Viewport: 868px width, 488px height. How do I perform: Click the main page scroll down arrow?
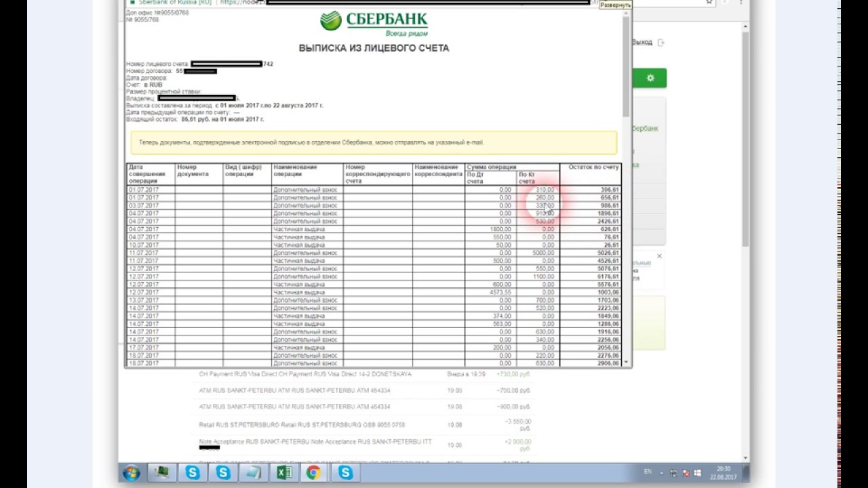click(x=745, y=458)
